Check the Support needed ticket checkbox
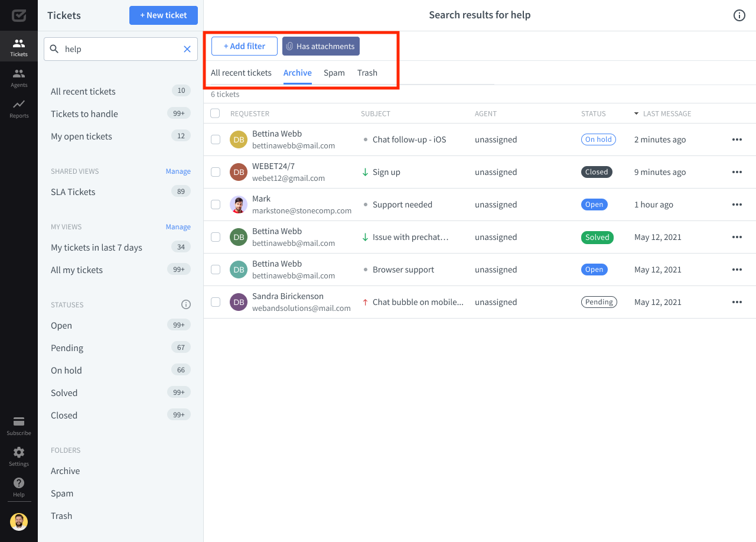Viewport: 756px width, 542px height. pos(216,205)
